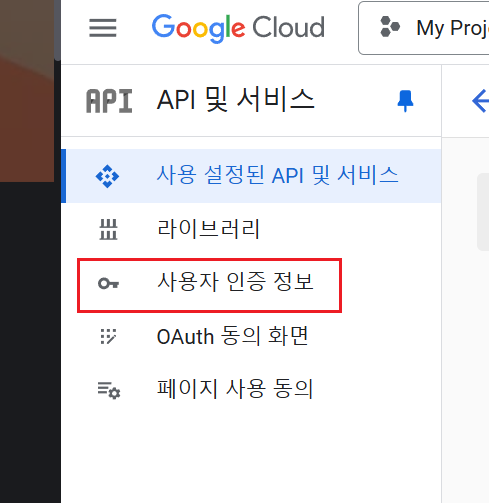This screenshot has width=489, height=503.
Task: Click the API 및 서비스 header title
Action: (236, 99)
